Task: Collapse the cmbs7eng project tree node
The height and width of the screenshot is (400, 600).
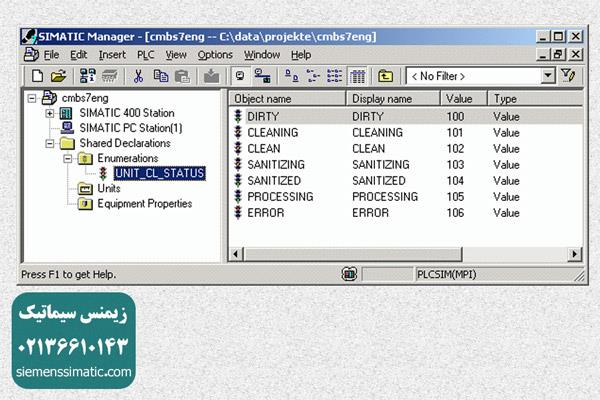Action: [x=32, y=98]
